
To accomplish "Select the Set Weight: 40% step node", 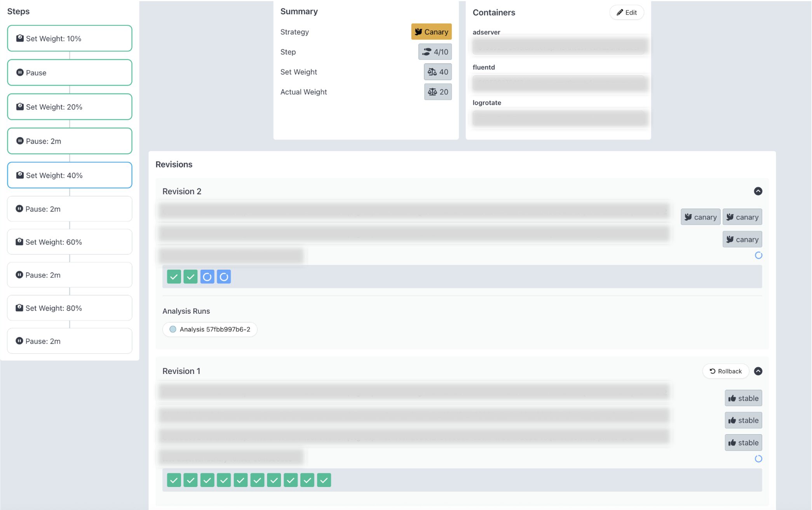I will coord(70,175).
